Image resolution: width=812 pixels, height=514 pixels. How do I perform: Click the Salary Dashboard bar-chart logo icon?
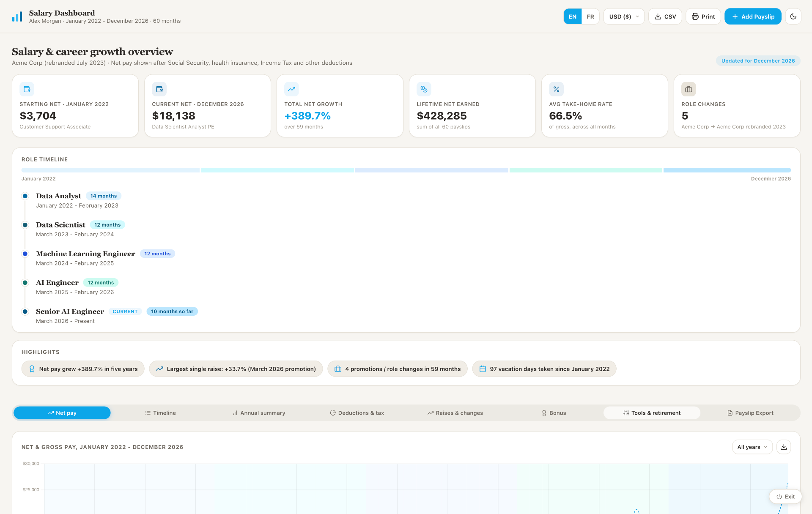[x=17, y=16]
